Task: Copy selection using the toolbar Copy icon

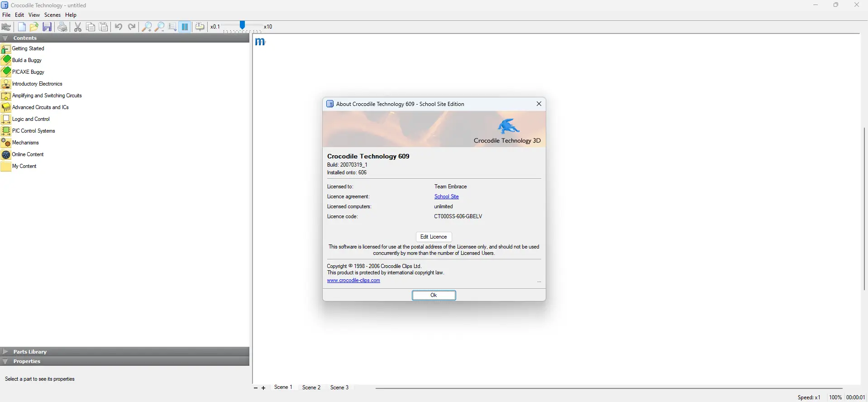Action: click(91, 27)
